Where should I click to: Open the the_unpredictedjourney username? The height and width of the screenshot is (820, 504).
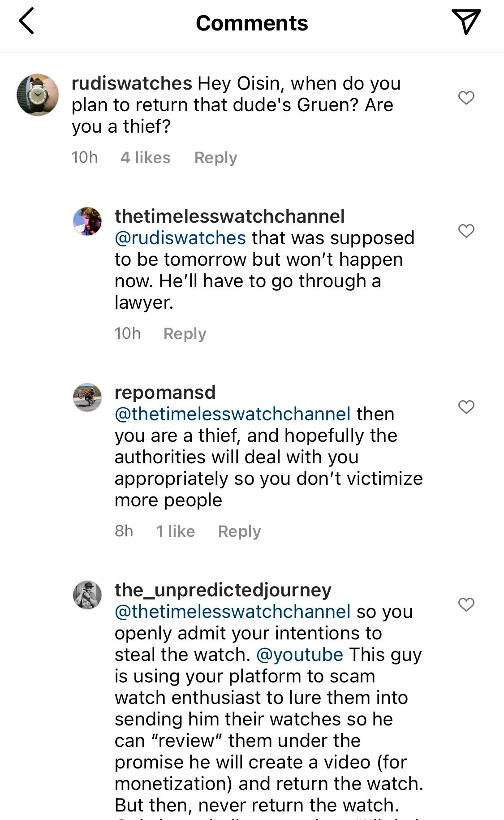tap(223, 590)
